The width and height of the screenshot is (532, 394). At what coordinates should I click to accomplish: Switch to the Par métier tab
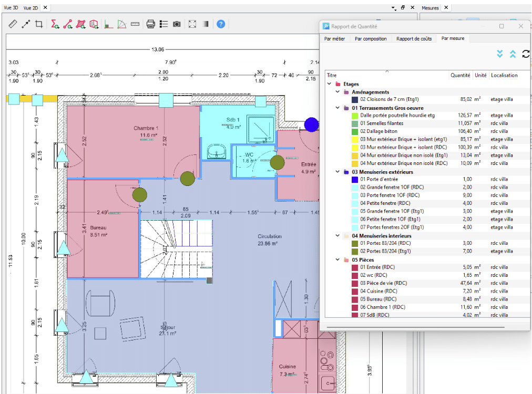click(x=335, y=38)
